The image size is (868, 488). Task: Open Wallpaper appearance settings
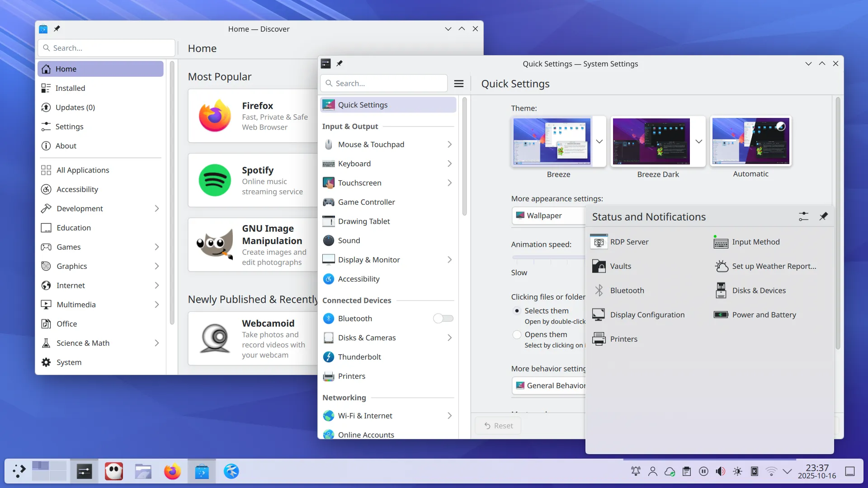point(544,216)
